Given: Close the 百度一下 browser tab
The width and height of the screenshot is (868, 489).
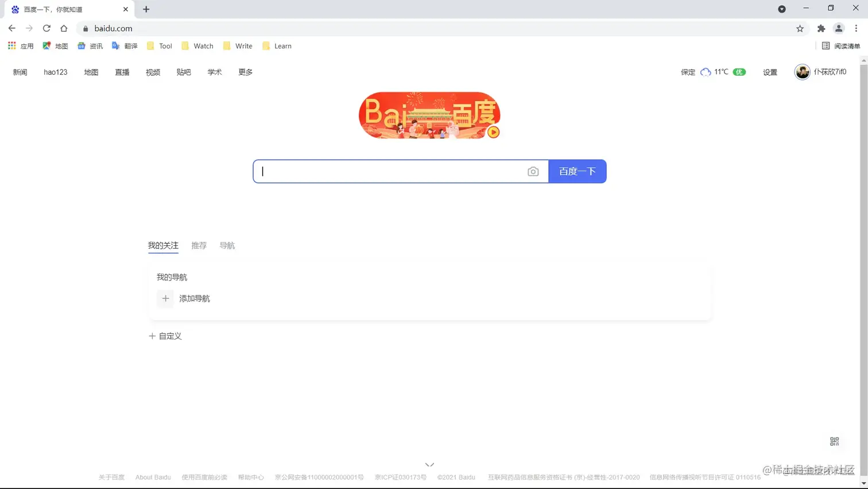Looking at the screenshot, I should tap(126, 9).
